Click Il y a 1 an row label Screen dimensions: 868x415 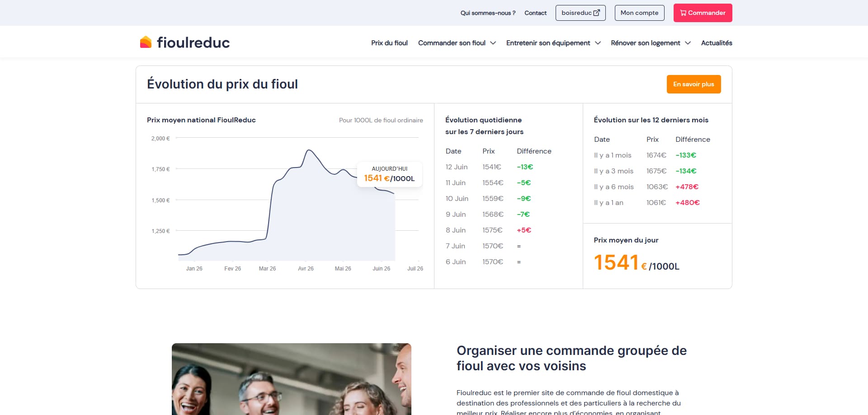[x=609, y=203]
